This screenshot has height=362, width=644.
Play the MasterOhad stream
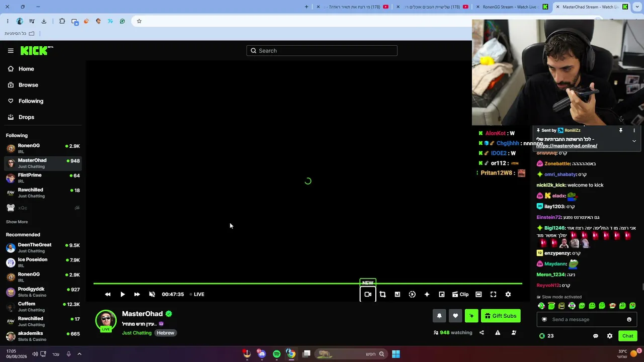point(122,295)
